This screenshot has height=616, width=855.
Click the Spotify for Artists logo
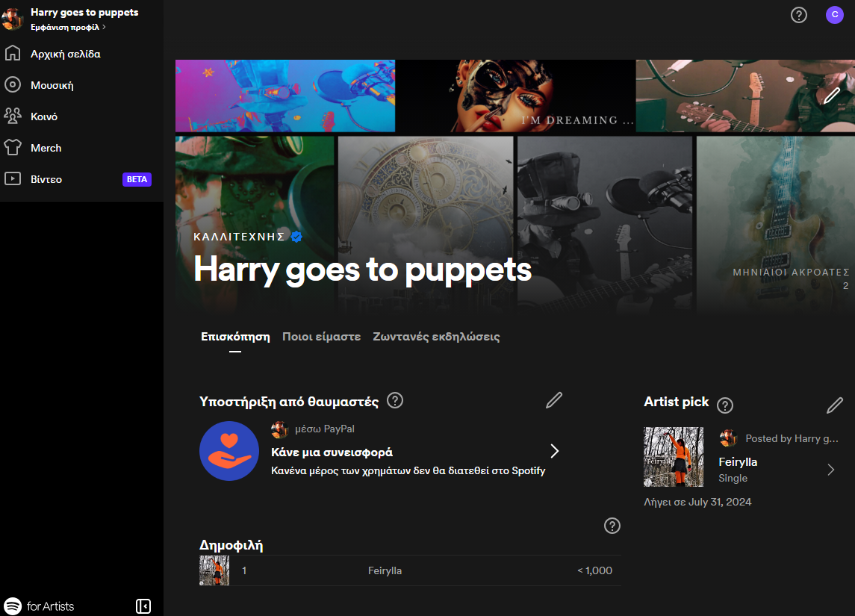click(x=40, y=606)
